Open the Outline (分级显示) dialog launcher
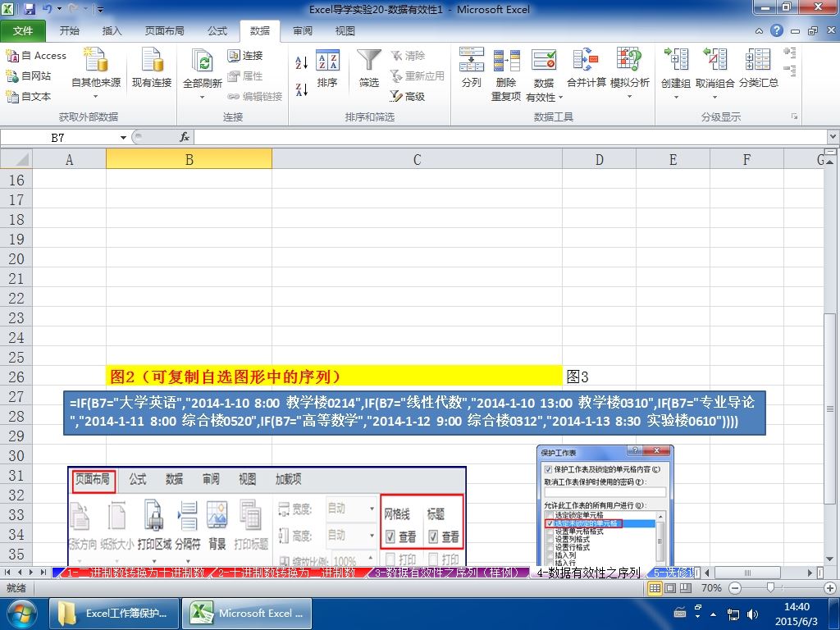 (x=794, y=116)
